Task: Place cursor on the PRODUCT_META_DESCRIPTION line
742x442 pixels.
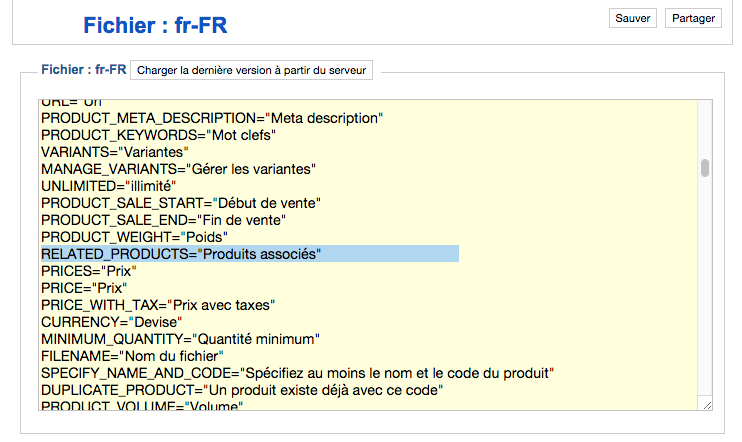Action: (212, 118)
